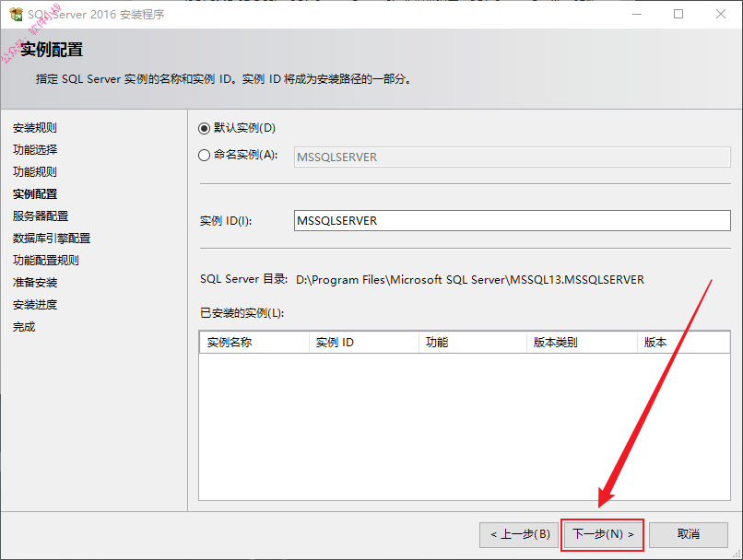Maximize the SQL Server 2016 setup window

(678, 14)
